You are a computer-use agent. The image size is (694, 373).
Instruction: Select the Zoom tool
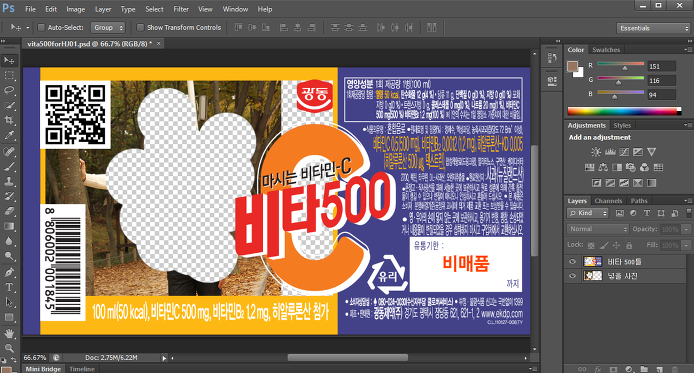(x=9, y=348)
